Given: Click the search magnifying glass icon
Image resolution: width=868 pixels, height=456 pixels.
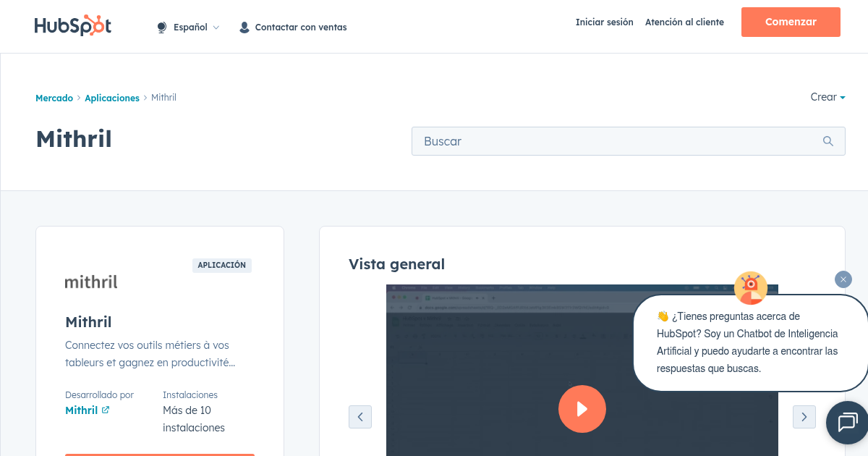Looking at the screenshot, I should pyautogui.click(x=827, y=141).
